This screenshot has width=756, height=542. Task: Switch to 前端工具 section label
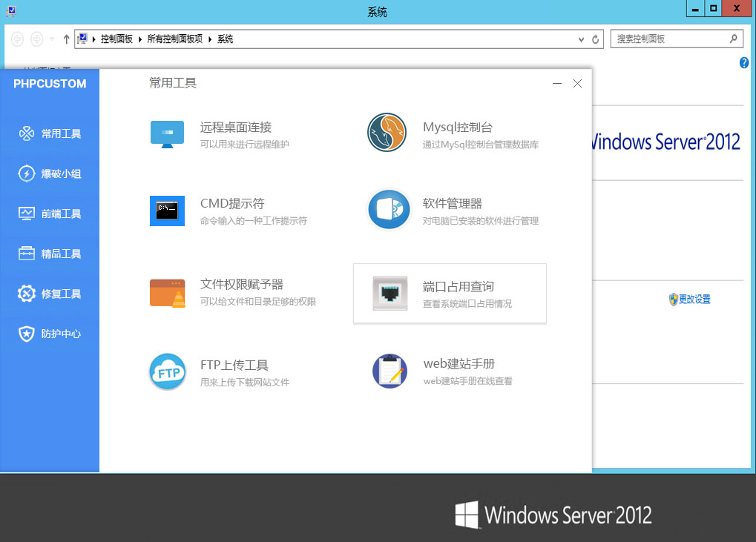[x=61, y=214]
